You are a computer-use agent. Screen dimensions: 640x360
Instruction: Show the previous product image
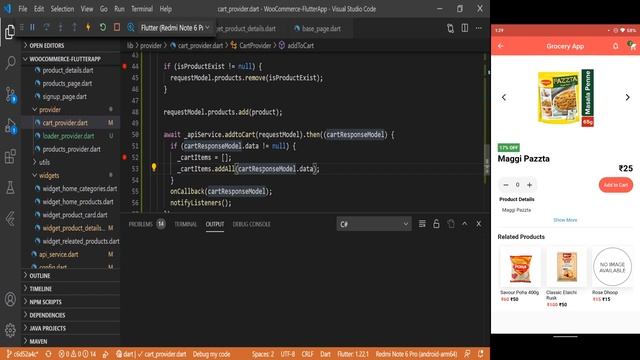[504, 97]
